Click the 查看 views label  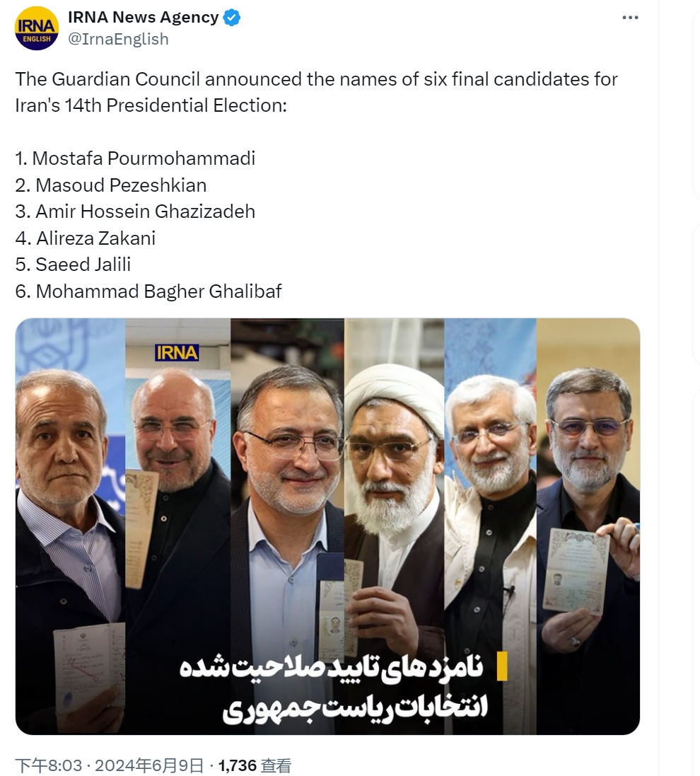click(x=276, y=765)
